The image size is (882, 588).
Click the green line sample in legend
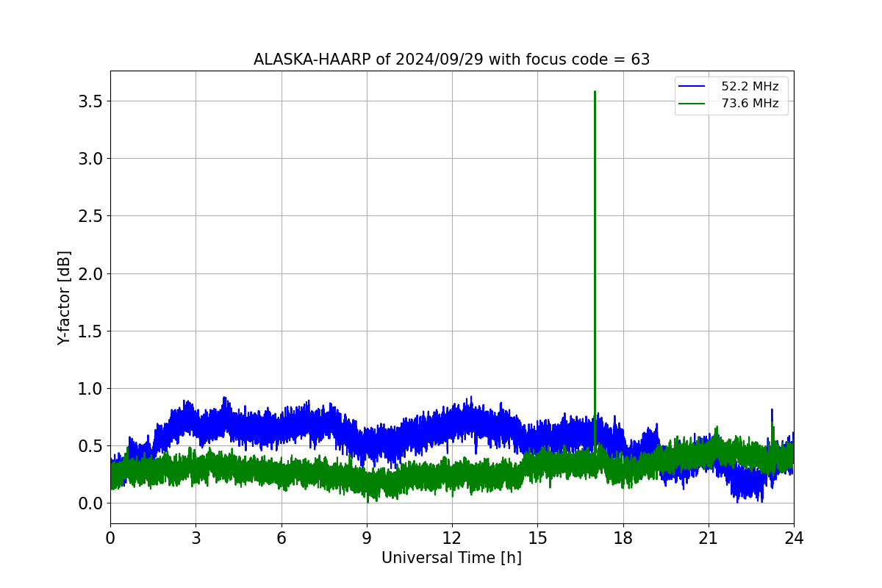pos(692,104)
